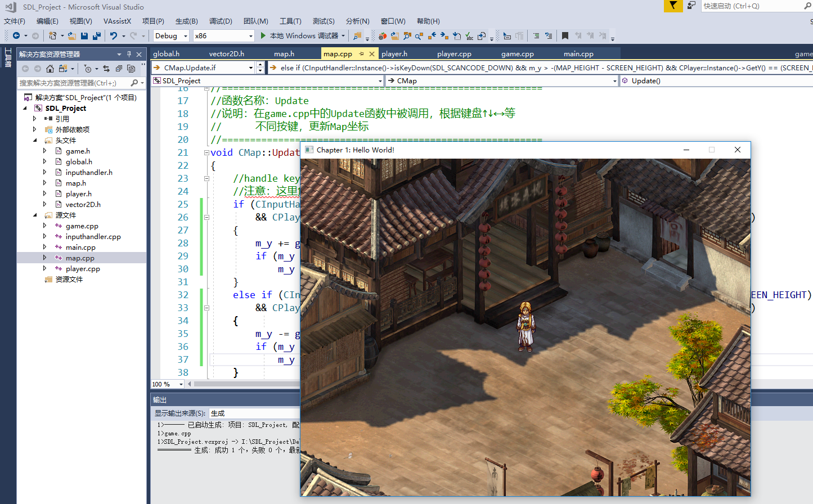Click the navigate backward toolbar arrow

pos(16,36)
